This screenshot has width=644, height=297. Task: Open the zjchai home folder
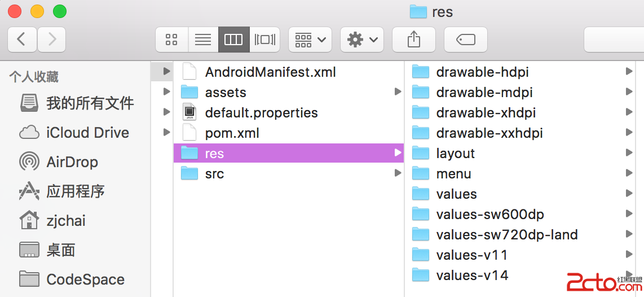[65, 221]
